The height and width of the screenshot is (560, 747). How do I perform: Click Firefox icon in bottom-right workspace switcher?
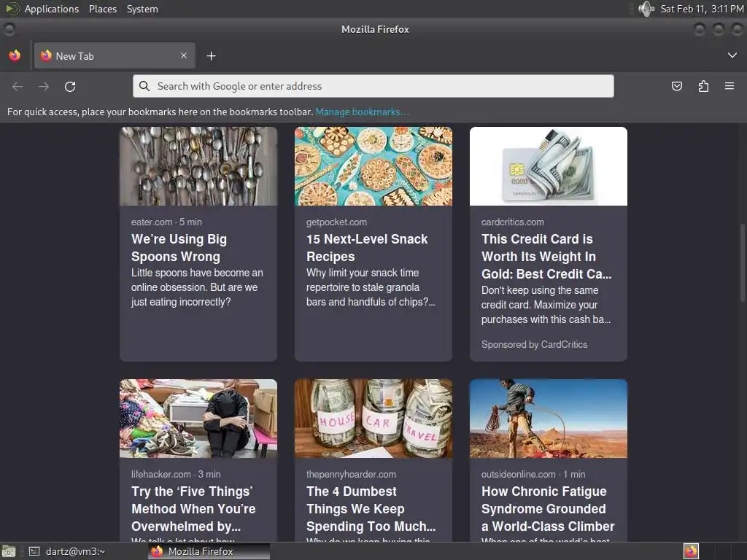(691, 551)
